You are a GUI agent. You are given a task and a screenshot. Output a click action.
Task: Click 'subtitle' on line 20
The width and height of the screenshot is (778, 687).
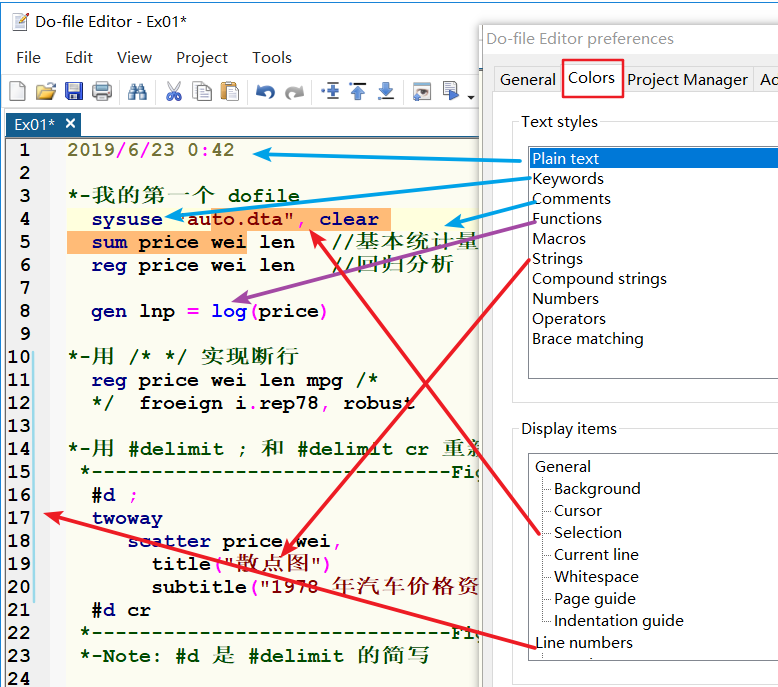tap(199, 587)
